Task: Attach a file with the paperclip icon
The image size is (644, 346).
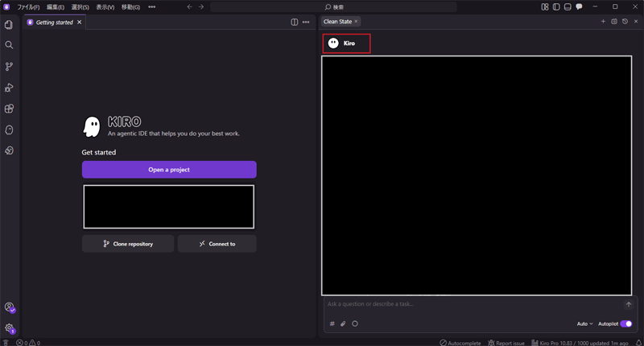Action: (343, 323)
